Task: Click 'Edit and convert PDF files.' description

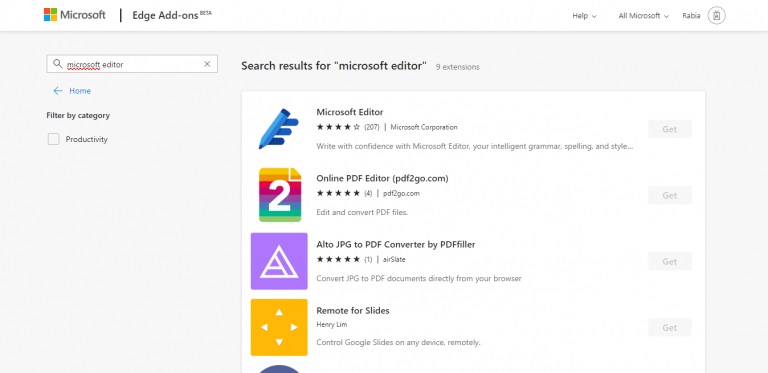Action: pos(362,212)
